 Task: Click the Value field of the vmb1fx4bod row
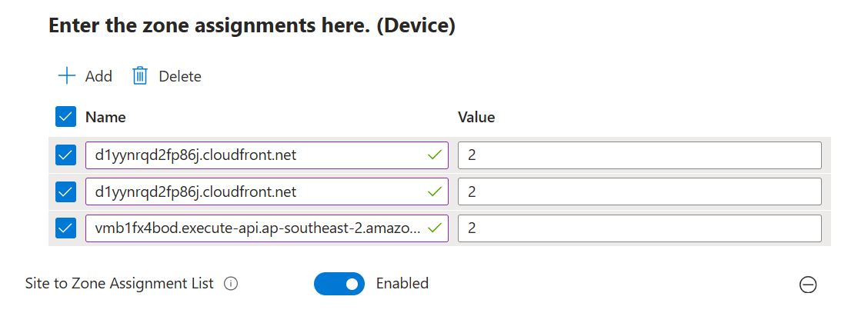coord(639,228)
